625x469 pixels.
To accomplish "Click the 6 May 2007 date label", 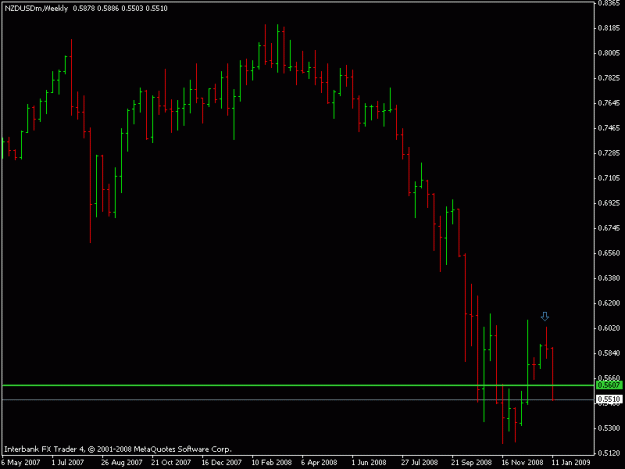I will [x=20, y=462].
